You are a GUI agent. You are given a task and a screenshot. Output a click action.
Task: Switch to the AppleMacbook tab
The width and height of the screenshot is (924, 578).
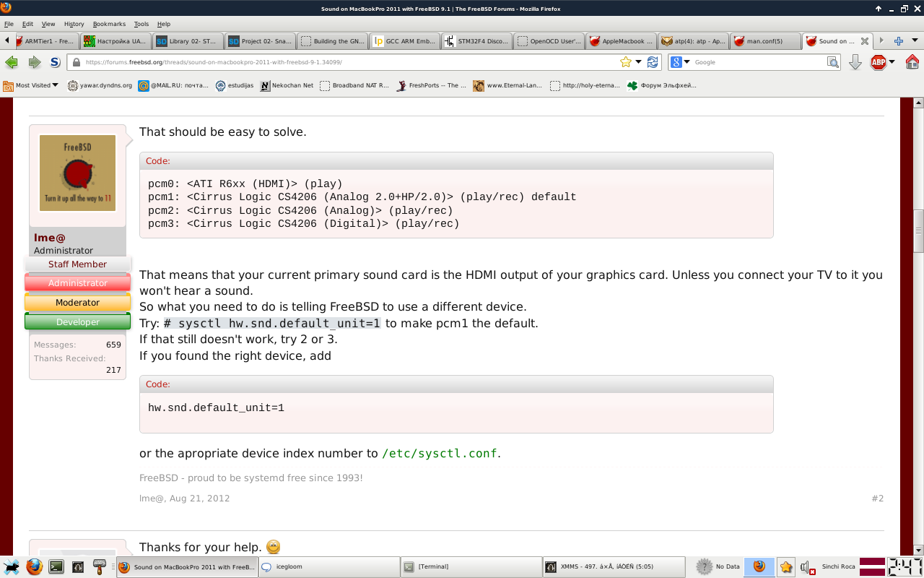point(622,41)
